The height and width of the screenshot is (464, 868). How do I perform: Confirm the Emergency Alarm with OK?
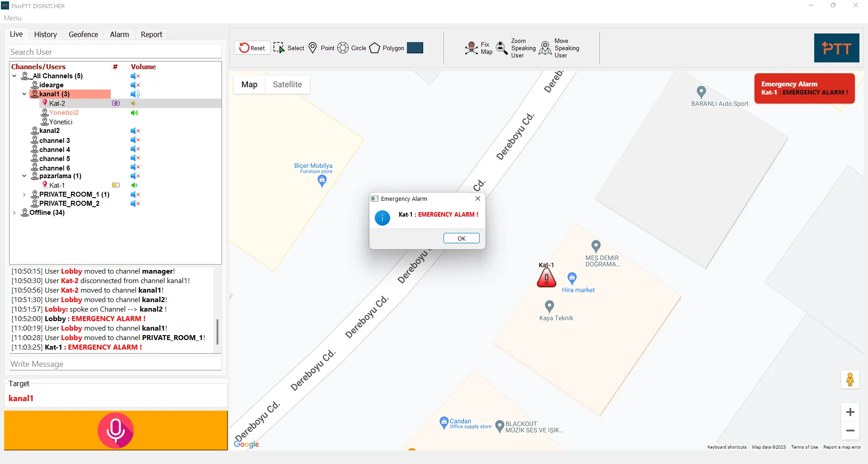point(461,238)
